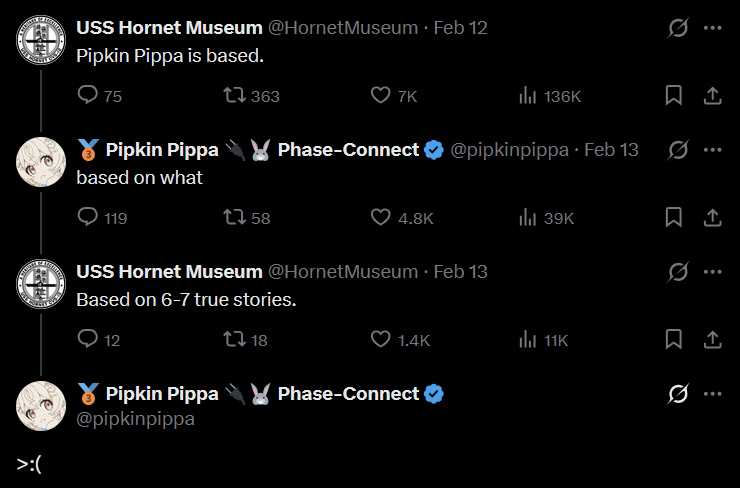Open more options on the final '>:(' tweet

tap(713, 394)
